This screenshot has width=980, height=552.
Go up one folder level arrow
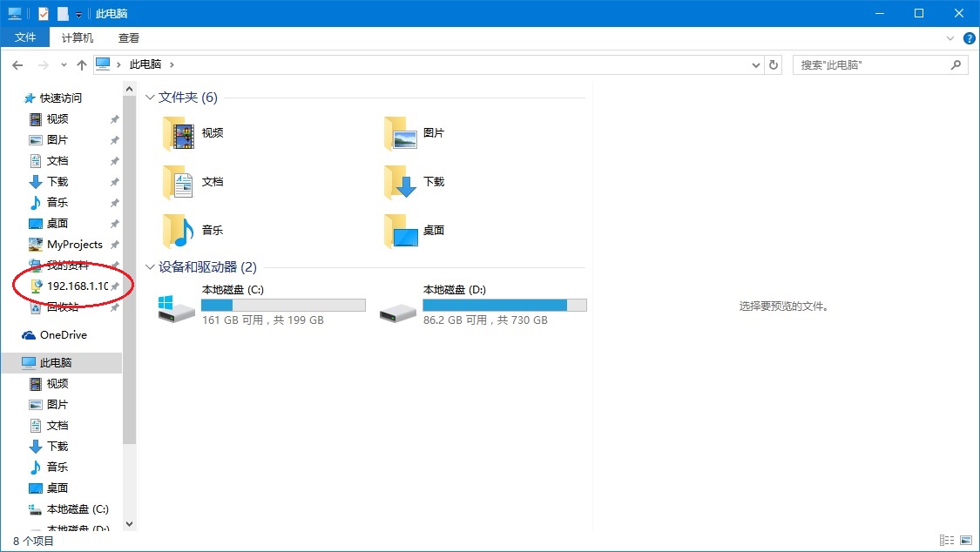coord(82,64)
